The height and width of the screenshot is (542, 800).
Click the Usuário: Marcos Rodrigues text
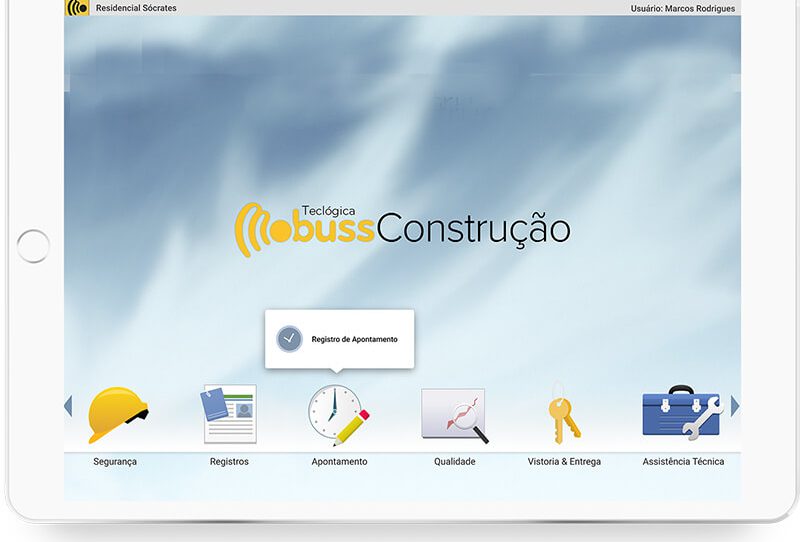point(683,9)
